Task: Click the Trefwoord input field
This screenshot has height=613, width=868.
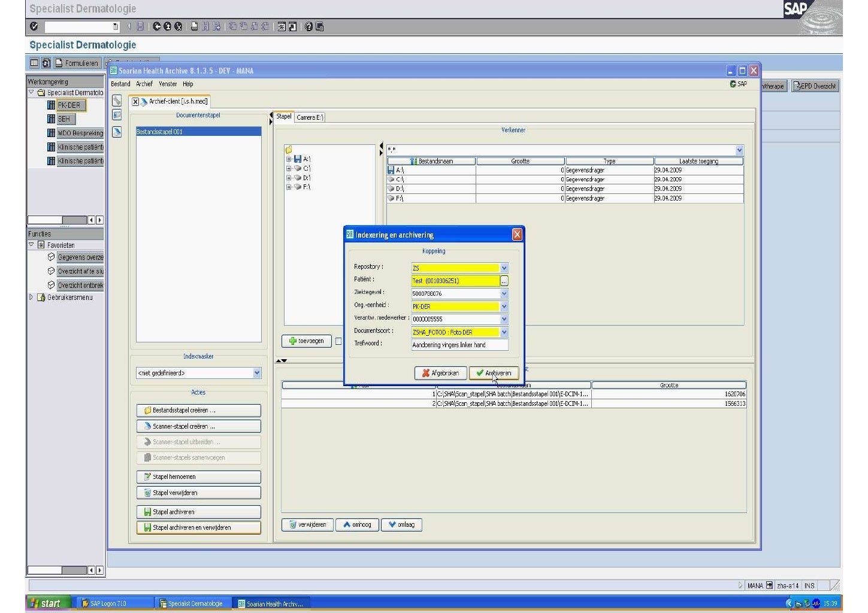Action: 459,345
